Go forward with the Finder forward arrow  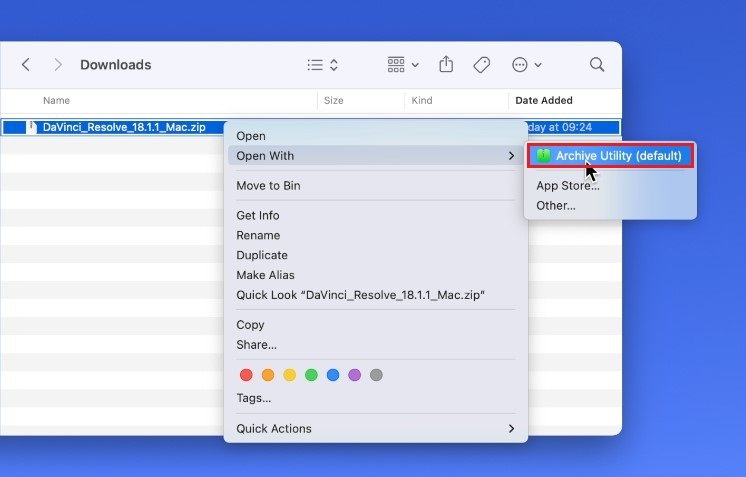(58, 65)
